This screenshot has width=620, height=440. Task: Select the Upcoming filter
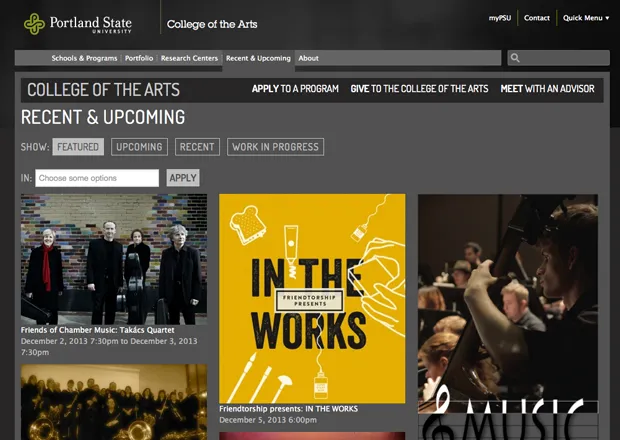click(x=139, y=147)
